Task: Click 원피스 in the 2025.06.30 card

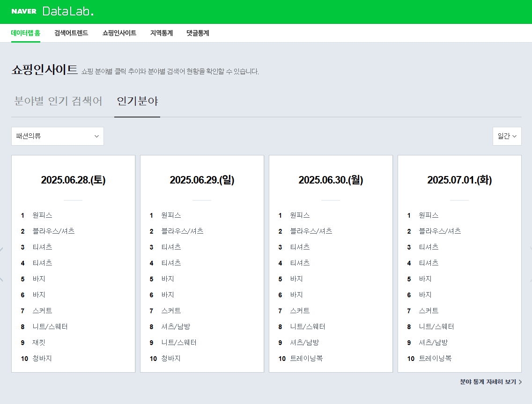Action: pyautogui.click(x=300, y=215)
